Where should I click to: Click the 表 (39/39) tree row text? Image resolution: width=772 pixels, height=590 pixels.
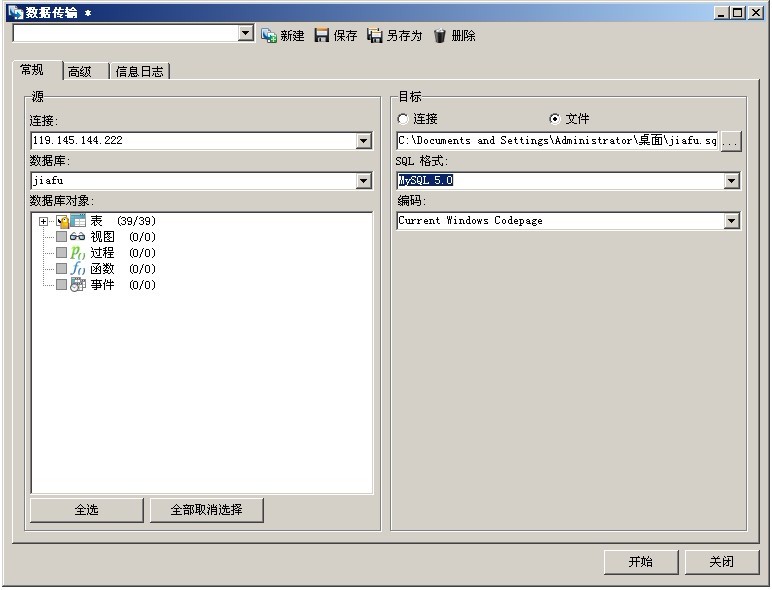(x=123, y=221)
